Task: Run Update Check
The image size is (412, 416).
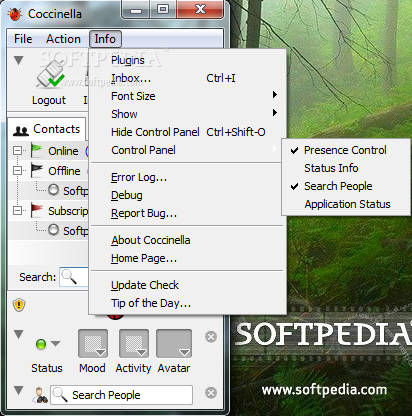Action: click(188, 285)
